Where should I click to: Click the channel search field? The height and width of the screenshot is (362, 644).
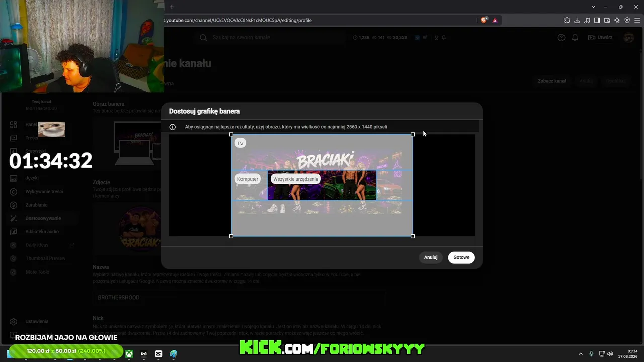tap(272, 37)
